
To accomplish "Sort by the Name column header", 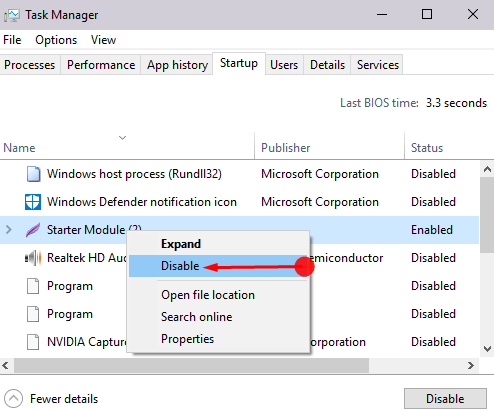I will (127, 146).
